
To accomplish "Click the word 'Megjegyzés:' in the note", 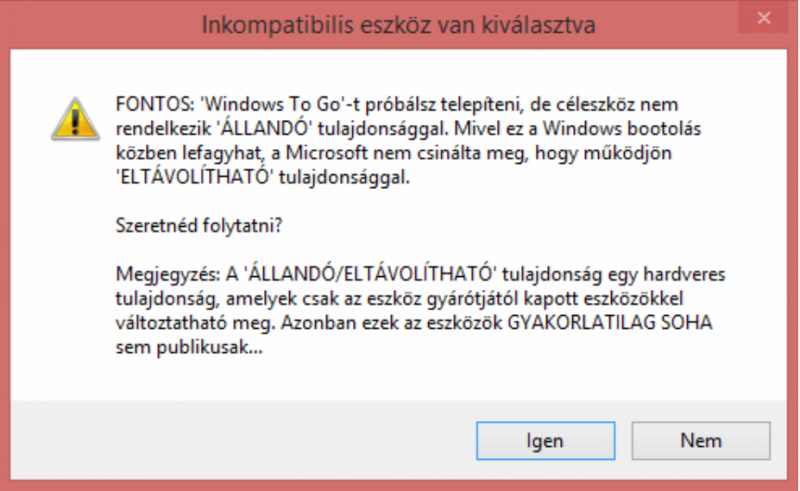I will (168, 275).
